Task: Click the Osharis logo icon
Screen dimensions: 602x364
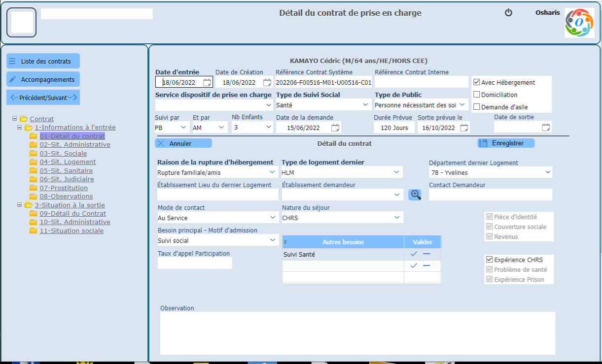Action: [579, 23]
